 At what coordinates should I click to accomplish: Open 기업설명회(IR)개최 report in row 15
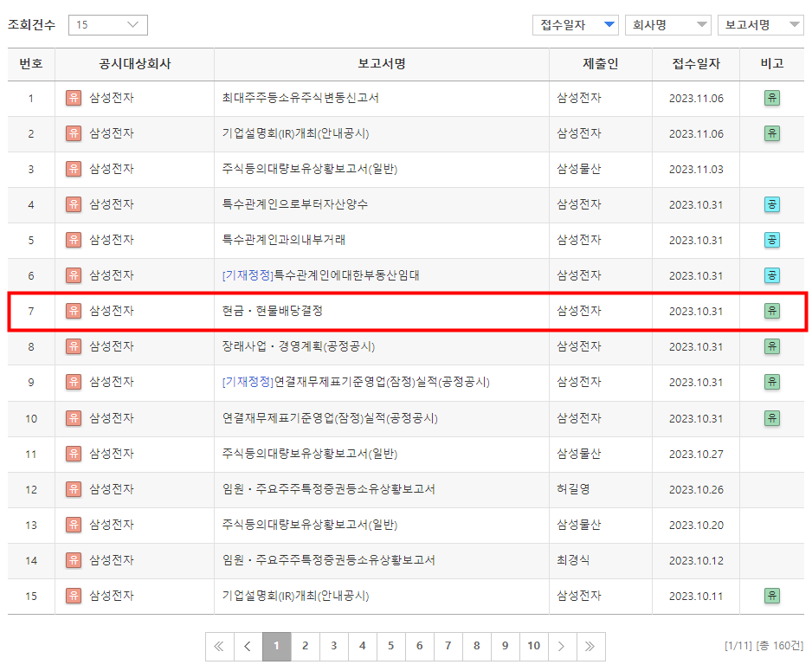tap(295, 596)
